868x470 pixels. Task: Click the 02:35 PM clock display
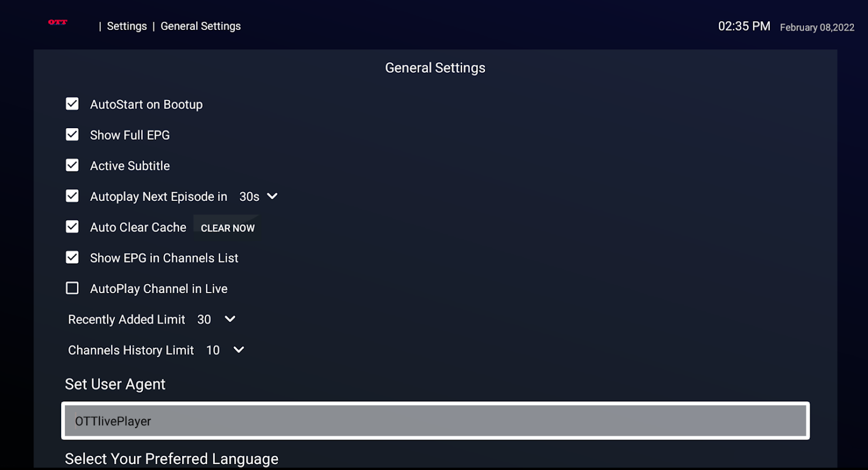[x=744, y=26]
